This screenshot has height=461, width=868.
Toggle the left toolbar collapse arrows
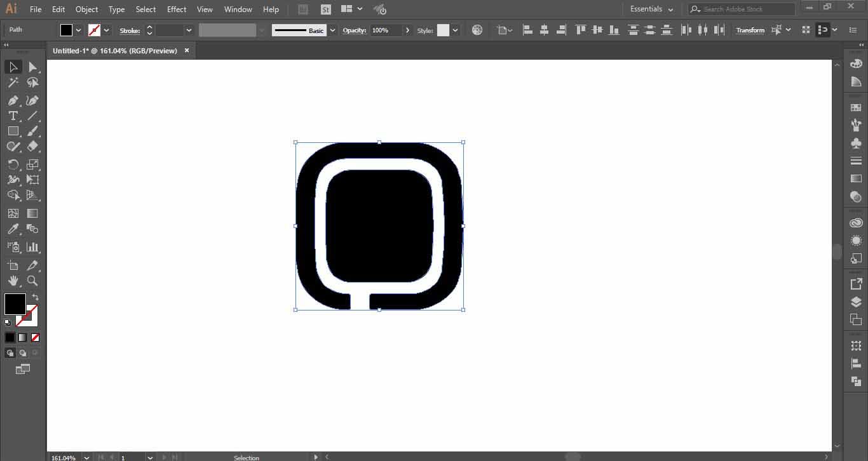[6, 45]
